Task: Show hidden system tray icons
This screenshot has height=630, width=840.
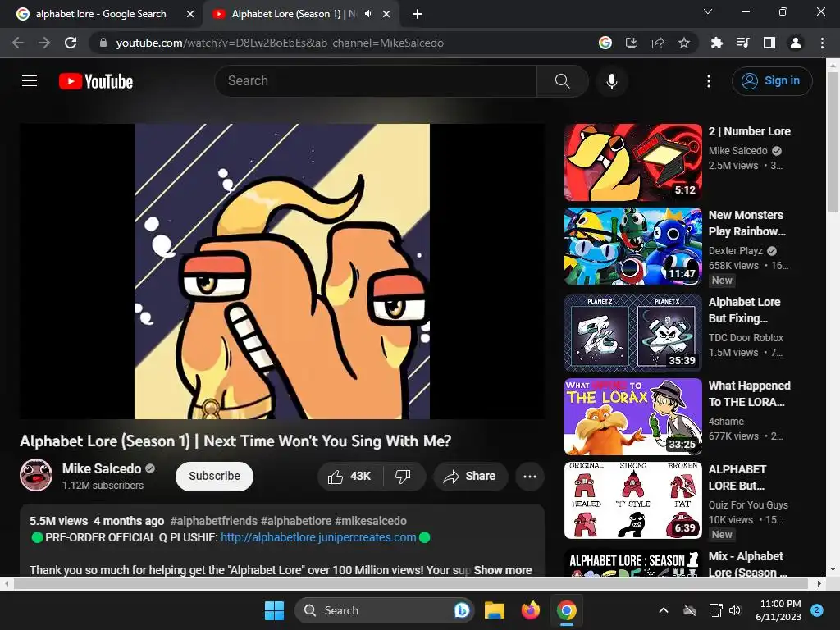Action: click(663, 610)
